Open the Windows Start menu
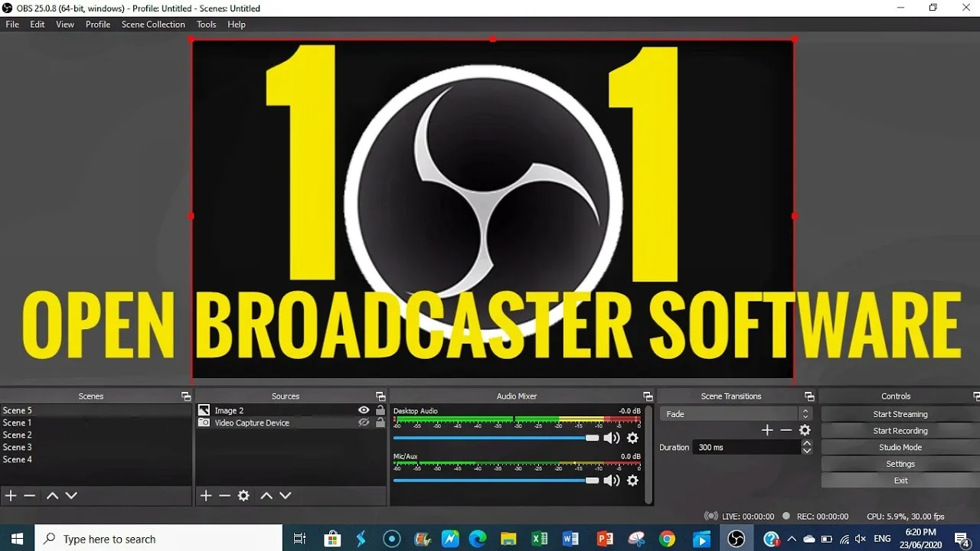This screenshot has height=551, width=980. click(17, 539)
